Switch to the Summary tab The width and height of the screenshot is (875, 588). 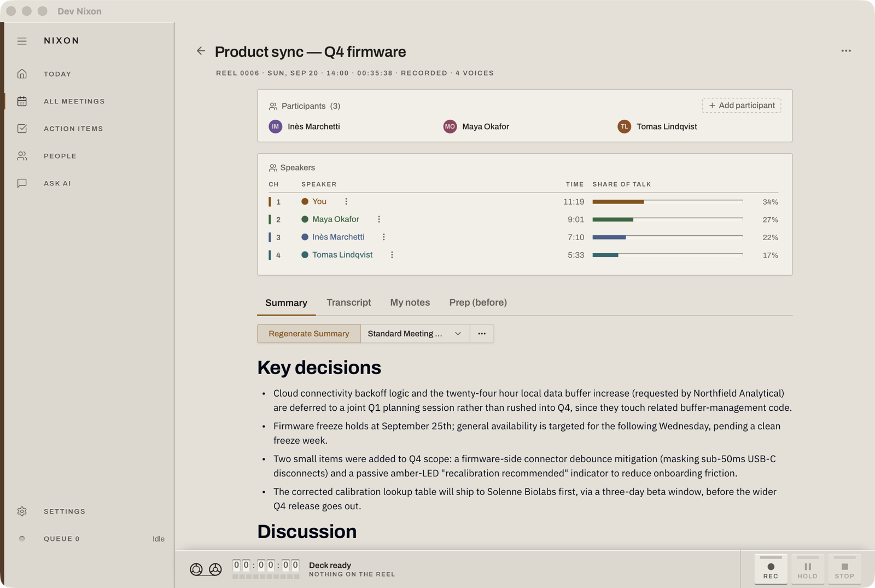point(287,303)
